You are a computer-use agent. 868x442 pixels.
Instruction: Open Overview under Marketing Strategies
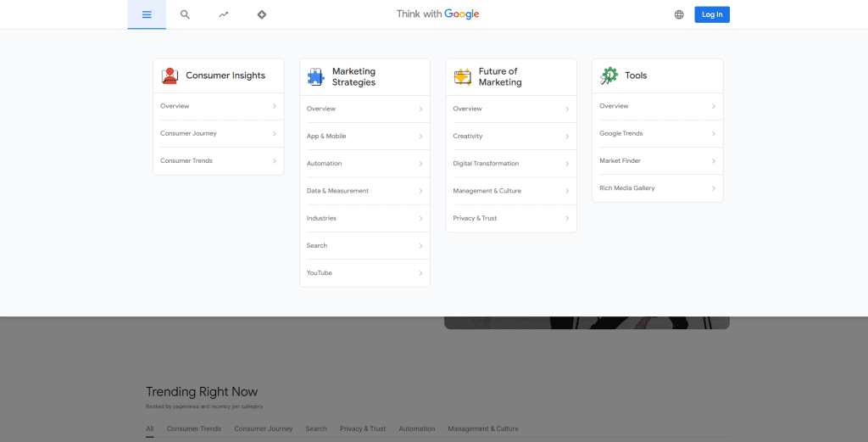(x=364, y=109)
